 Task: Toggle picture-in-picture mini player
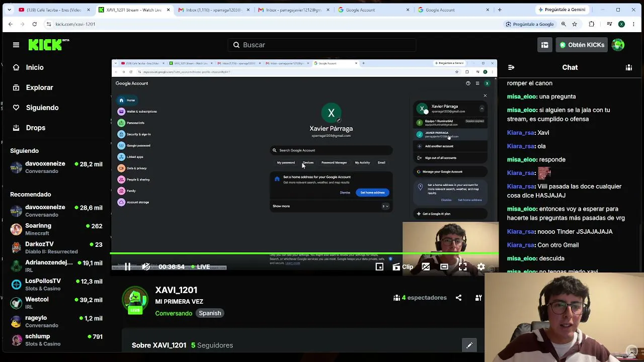(x=379, y=267)
